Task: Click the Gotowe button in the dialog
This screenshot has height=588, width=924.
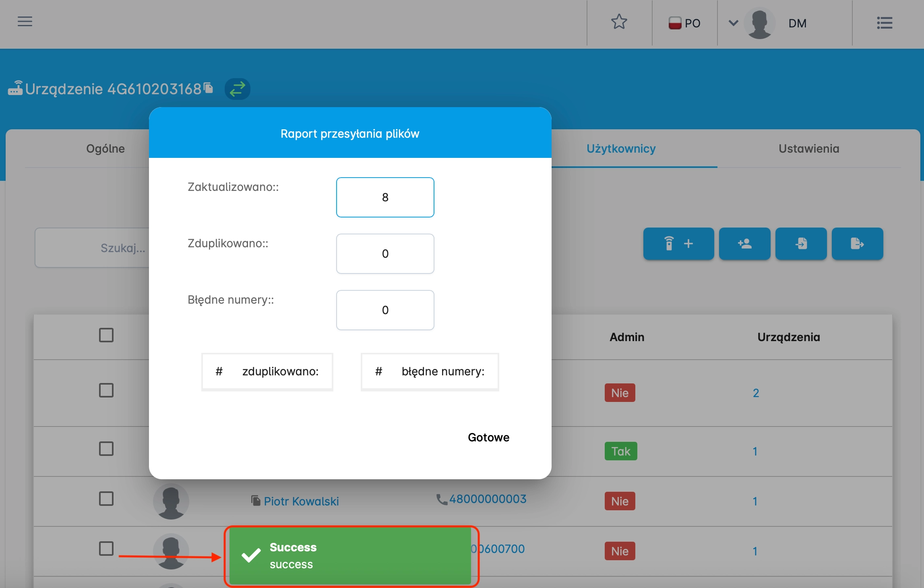Action: [488, 437]
